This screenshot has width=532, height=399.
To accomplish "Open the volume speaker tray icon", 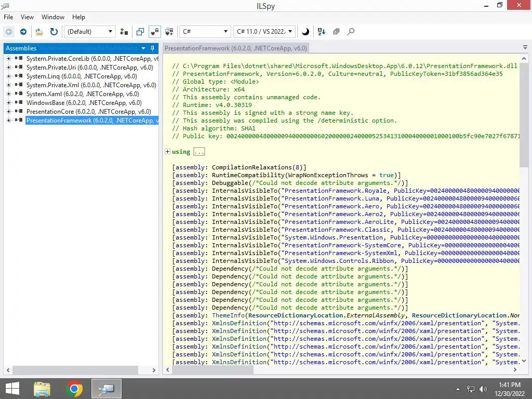I will pyautogui.click(x=483, y=389).
